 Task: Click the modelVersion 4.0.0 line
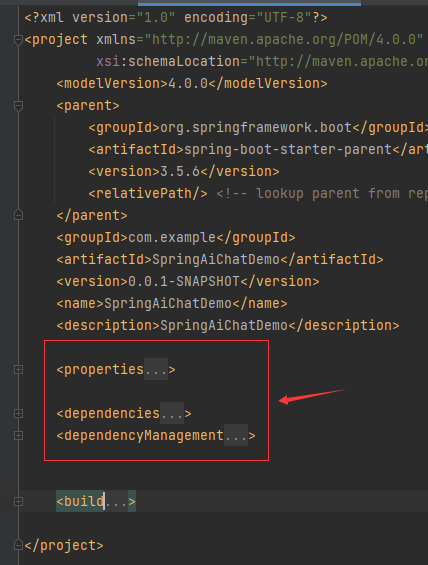pyautogui.click(x=192, y=84)
